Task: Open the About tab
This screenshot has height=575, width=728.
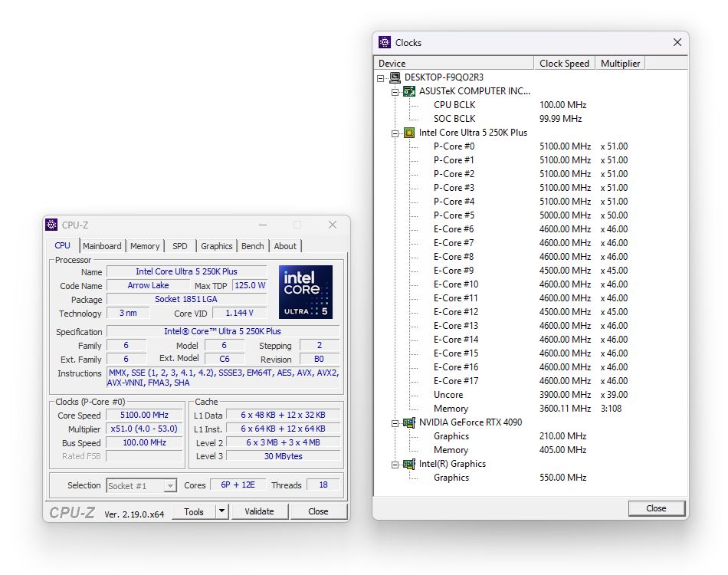Action: (x=285, y=246)
